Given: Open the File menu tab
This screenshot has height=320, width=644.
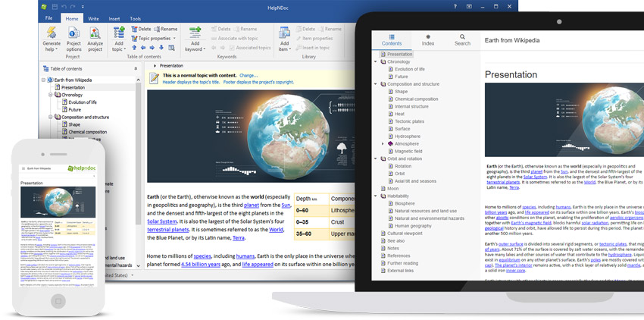Looking at the screenshot, I should pos(49,18).
